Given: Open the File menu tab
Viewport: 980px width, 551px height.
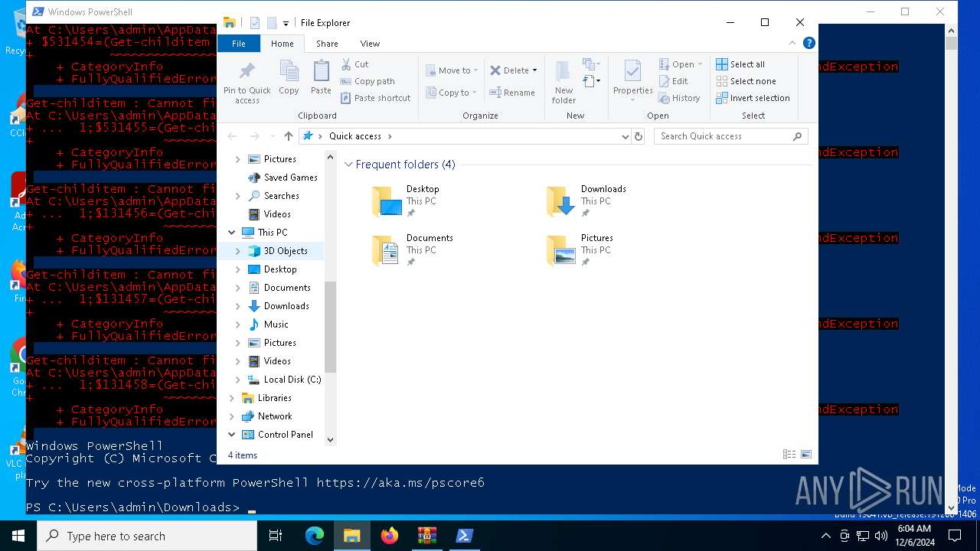Looking at the screenshot, I should pyautogui.click(x=239, y=44).
